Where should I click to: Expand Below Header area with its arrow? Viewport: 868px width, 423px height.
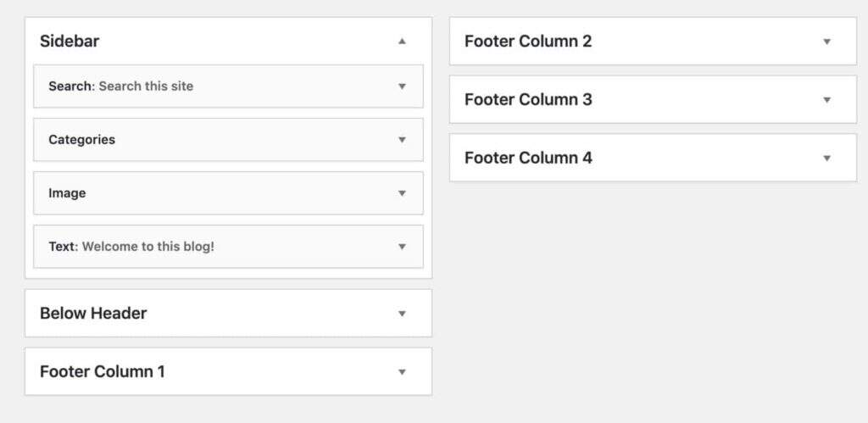pos(403,314)
